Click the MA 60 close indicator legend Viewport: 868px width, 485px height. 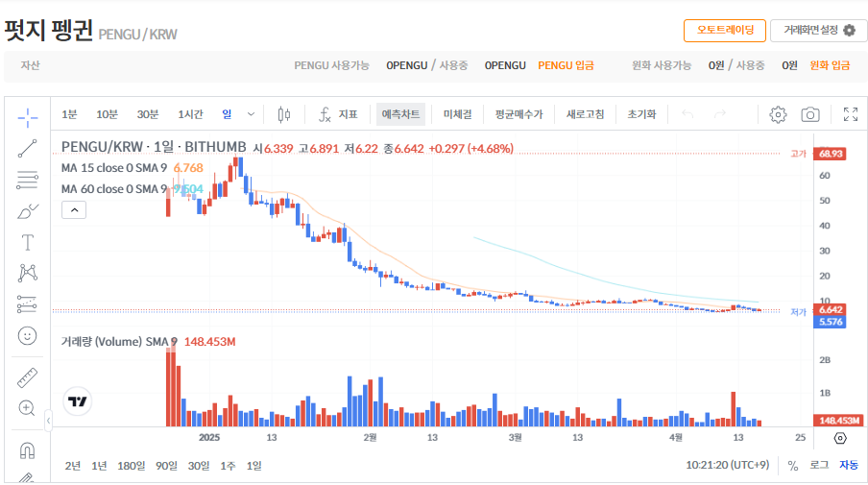pyautogui.click(x=114, y=189)
